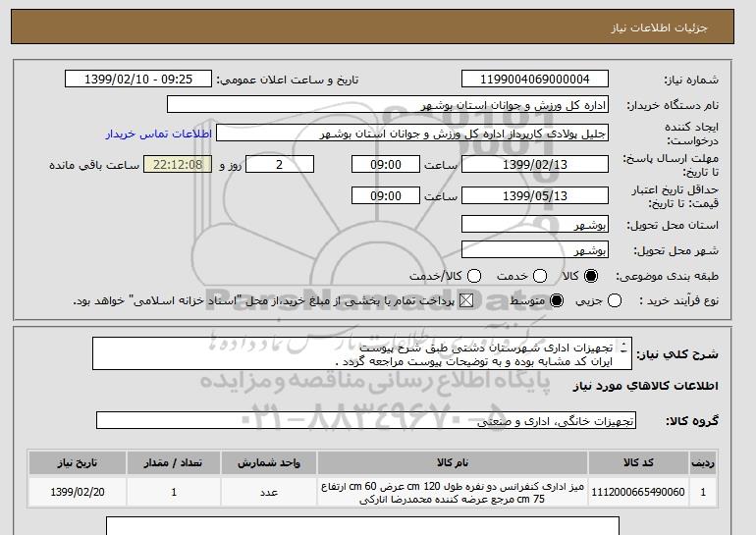The height and width of the screenshot is (535, 756).
Task: Click the request creator name field
Action: (x=412, y=134)
